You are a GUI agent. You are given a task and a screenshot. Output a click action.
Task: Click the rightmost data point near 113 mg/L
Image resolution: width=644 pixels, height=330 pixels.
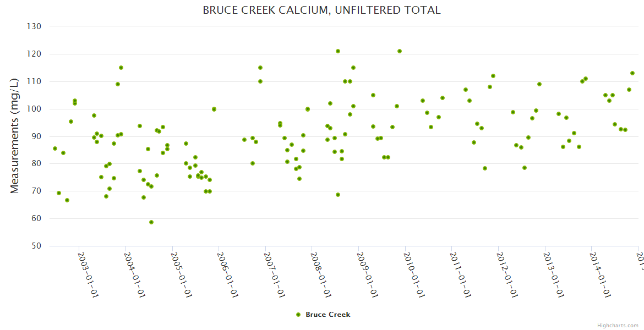pos(632,73)
